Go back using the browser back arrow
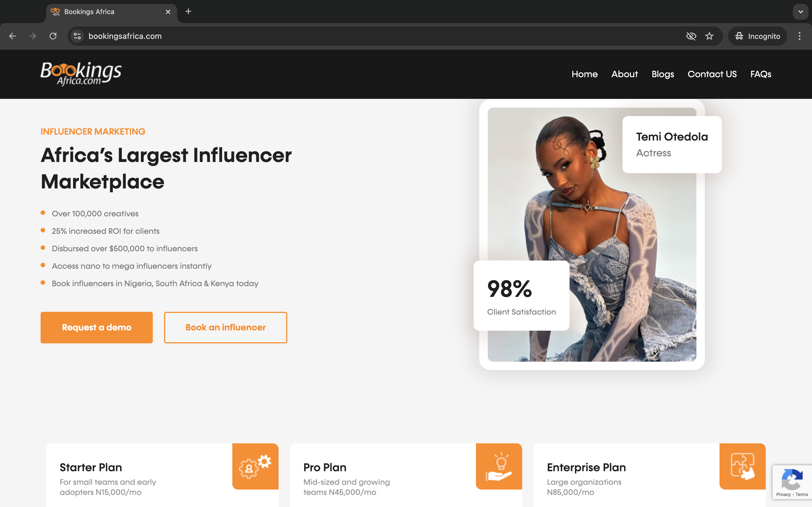The image size is (812, 507). point(12,36)
